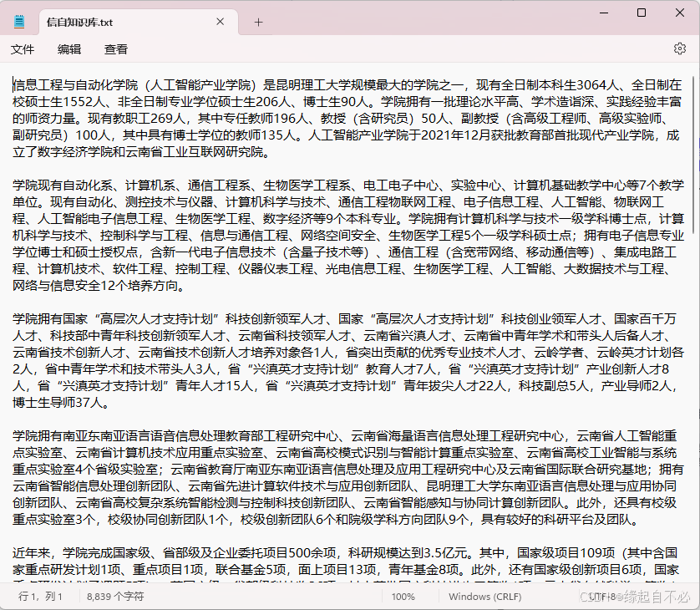
Task: Open the 查看 menu
Action: [116, 49]
